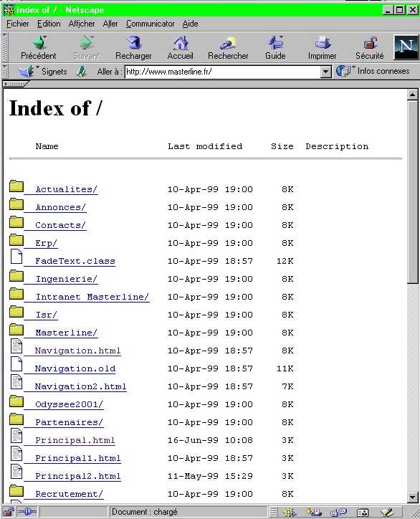Screen dimensions: 420x519
Task: Click the document icon next to Navigation.html
Action: pos(16,346)
